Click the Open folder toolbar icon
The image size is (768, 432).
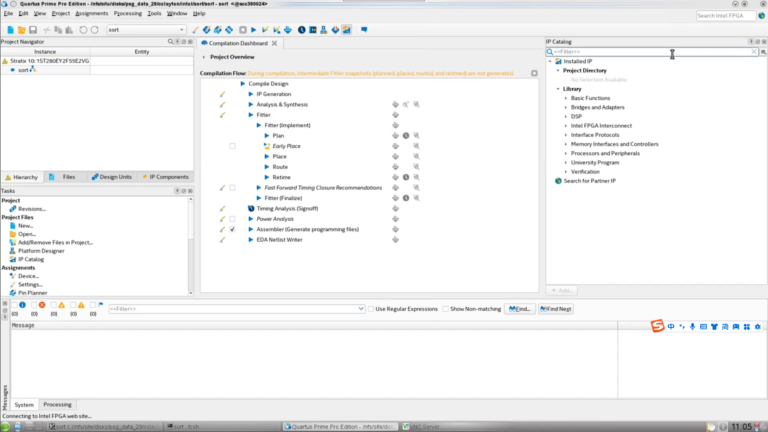pyautogui.click(x=22, y=30)
